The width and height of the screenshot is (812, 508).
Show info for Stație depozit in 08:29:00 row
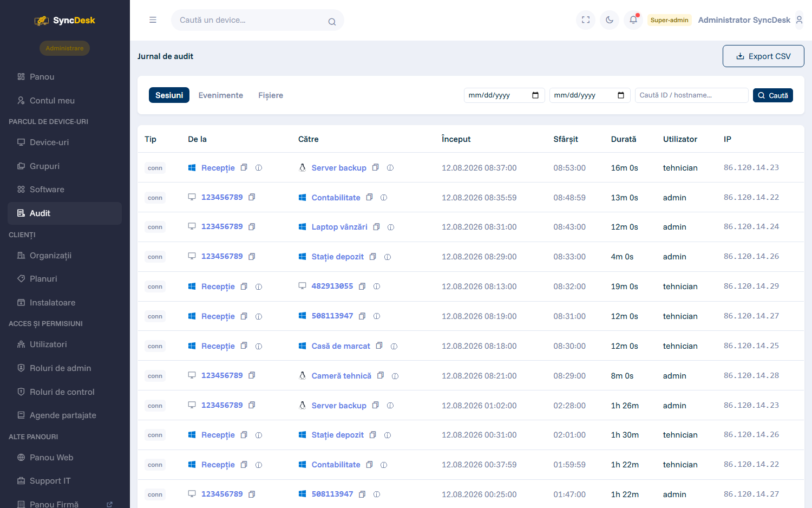(388, 257)
